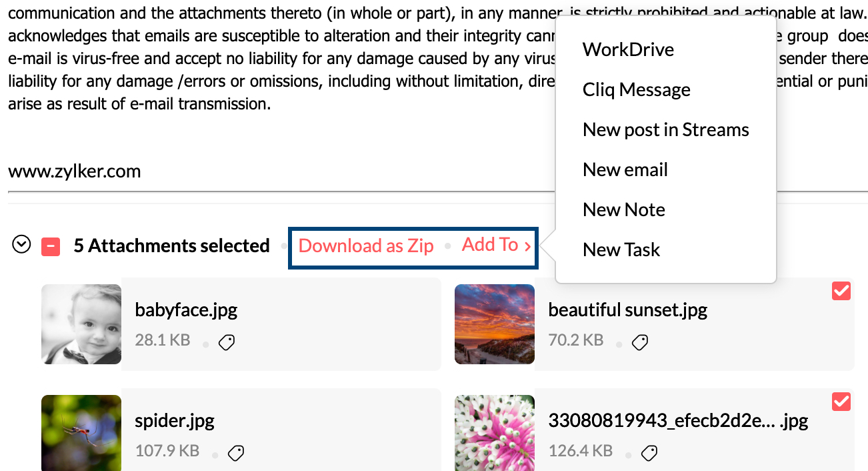868x471 pixels.
Task: Click the tag icon under spider.jpg
Action: click(236, 453)
